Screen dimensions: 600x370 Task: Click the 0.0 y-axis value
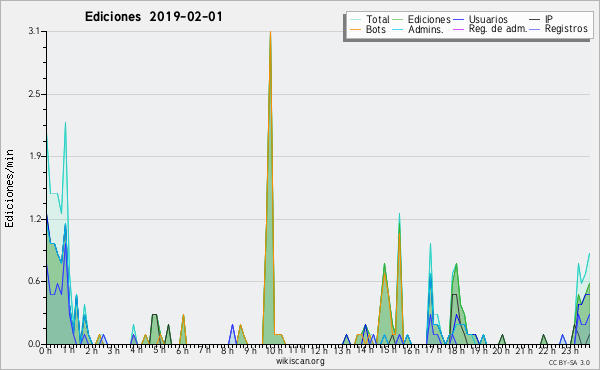pos(34,344)
